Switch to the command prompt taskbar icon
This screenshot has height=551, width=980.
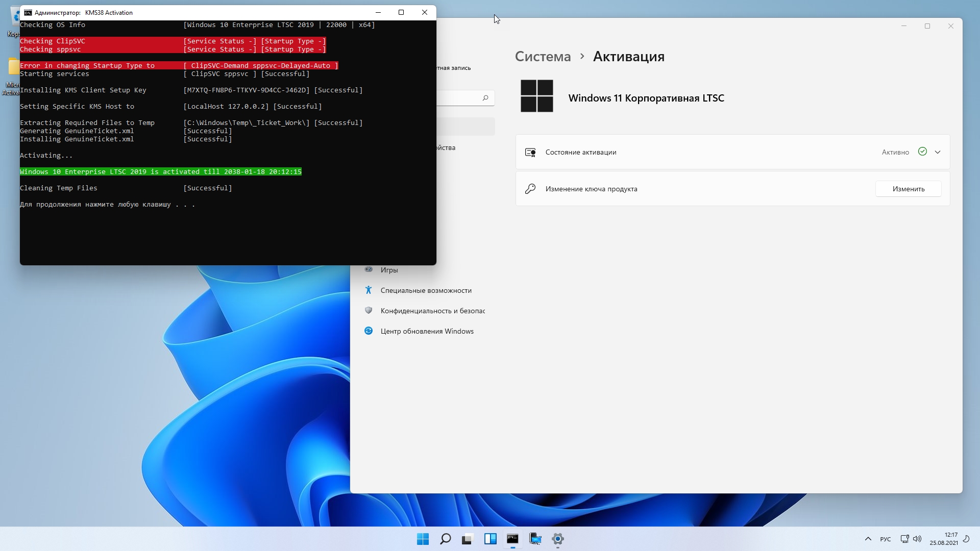click(x=512, y=539)
